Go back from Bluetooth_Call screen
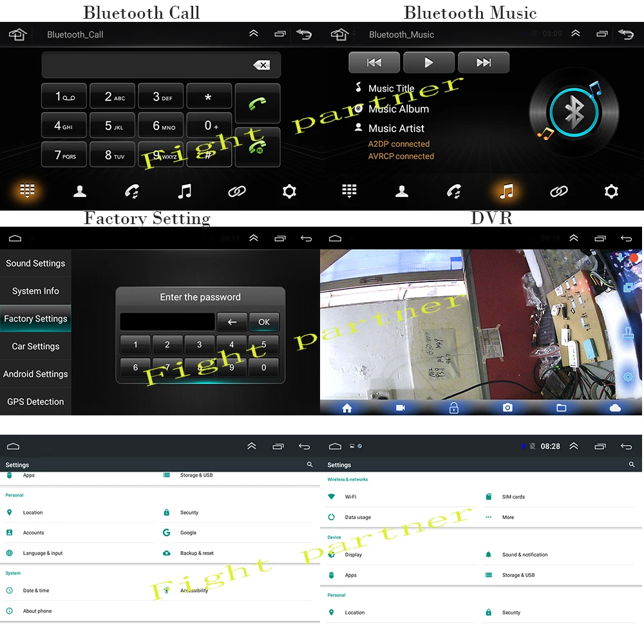This screenshot has width=644, height=644. (x=304, y=34)
